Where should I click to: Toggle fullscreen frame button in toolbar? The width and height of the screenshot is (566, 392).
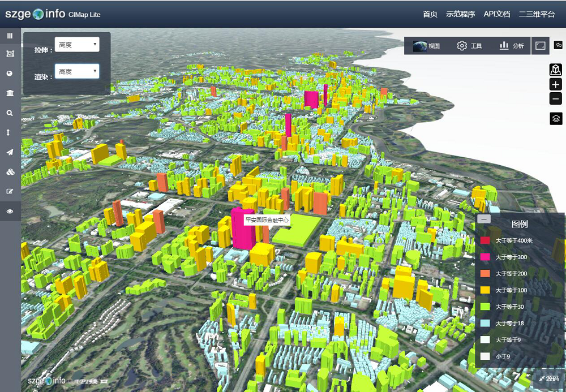click(x=541, y=46)
